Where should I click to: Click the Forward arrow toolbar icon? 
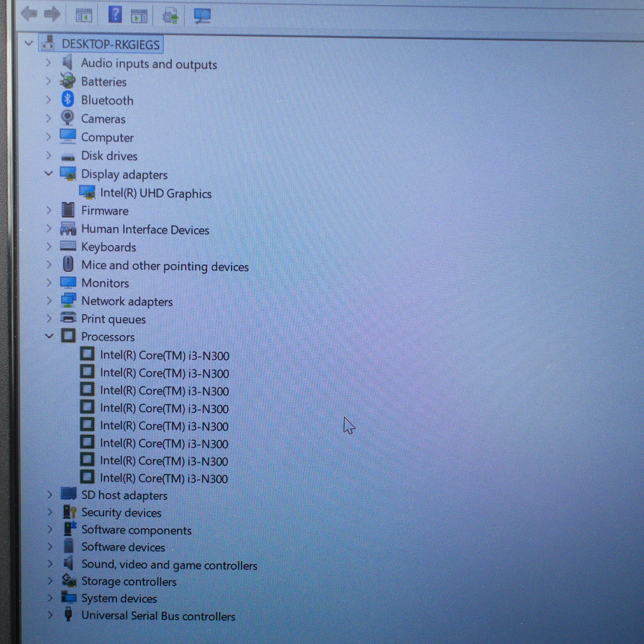tap(52, 14)
